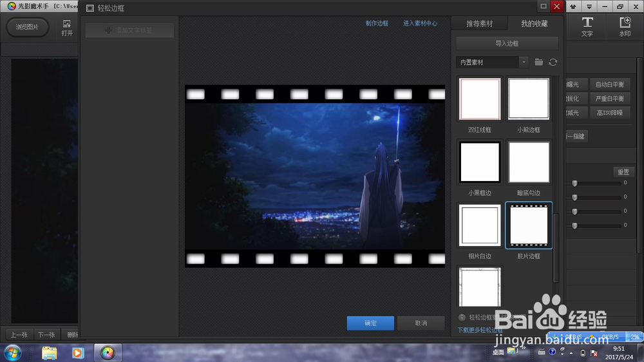Switch to 我的收藏 tab
The image size is (644, 362).
[535, 24]
